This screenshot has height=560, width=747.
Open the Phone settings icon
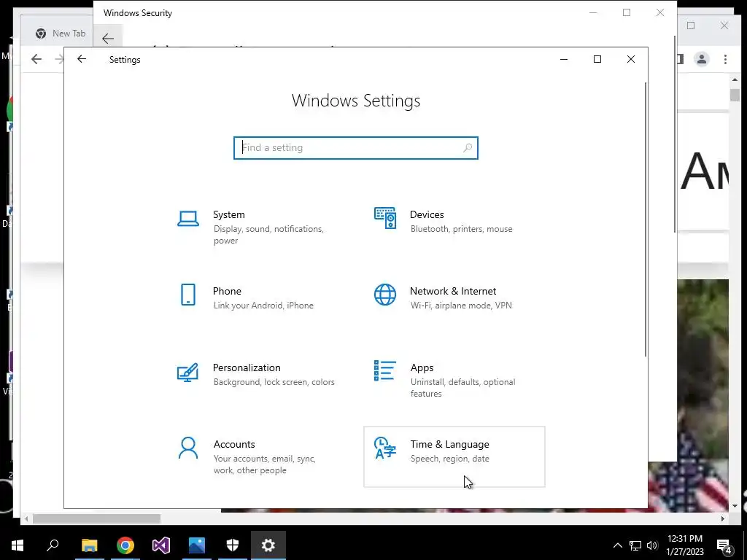[188, 295]
